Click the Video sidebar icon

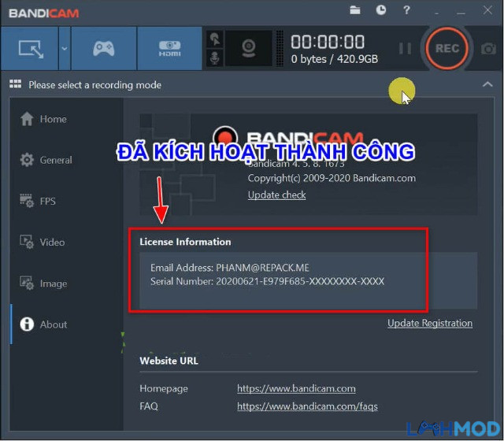[27, 242]
